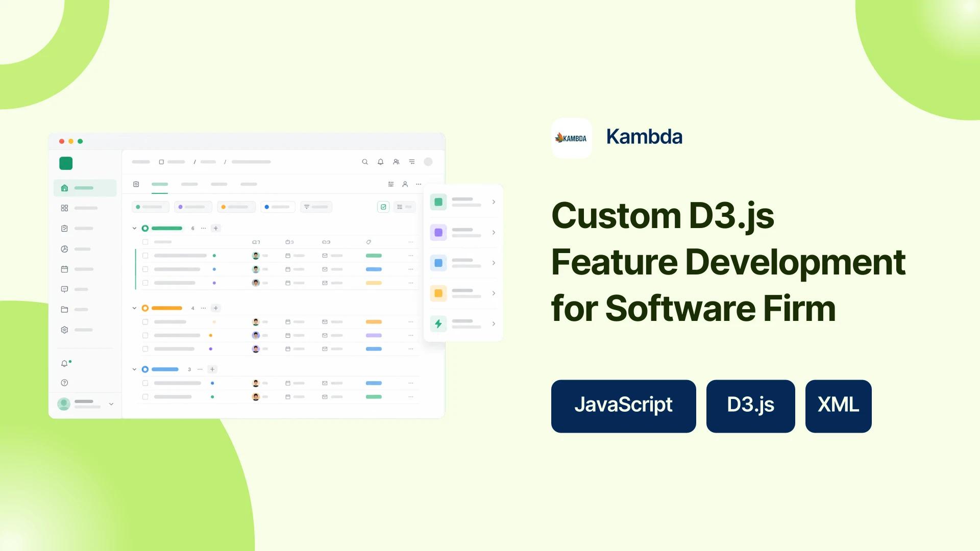The image size is (980, 551).
Task: Open the funnel filter chip dropdown
Action: [316, 207]
